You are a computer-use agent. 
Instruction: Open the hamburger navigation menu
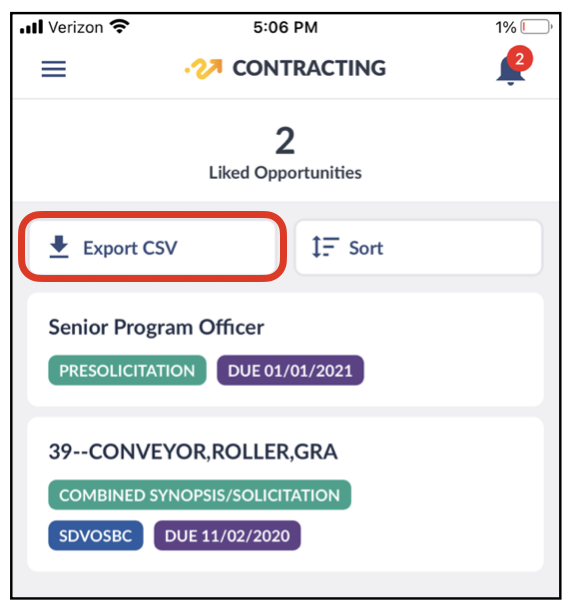coord(54,69)
